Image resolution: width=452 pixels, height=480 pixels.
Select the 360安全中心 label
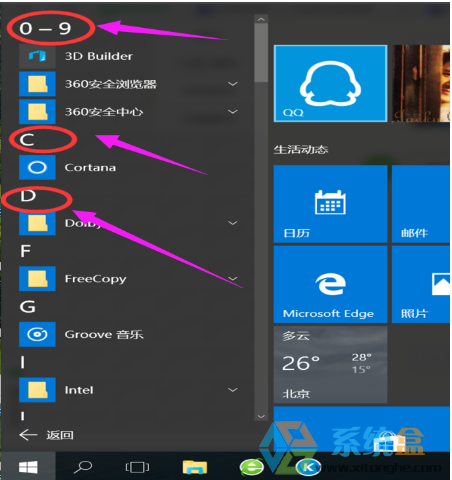tap(104, 112)
